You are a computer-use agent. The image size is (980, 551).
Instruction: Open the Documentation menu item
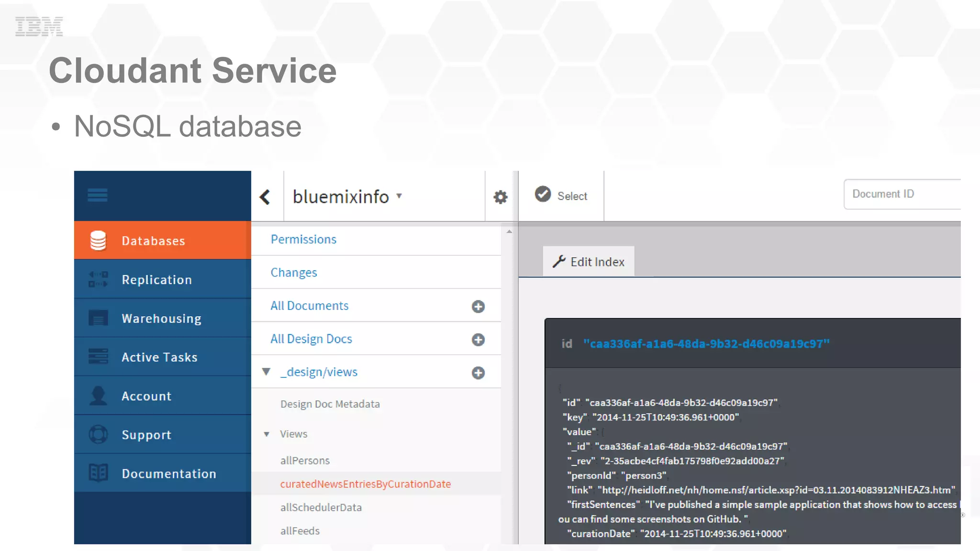coord(163,473)
